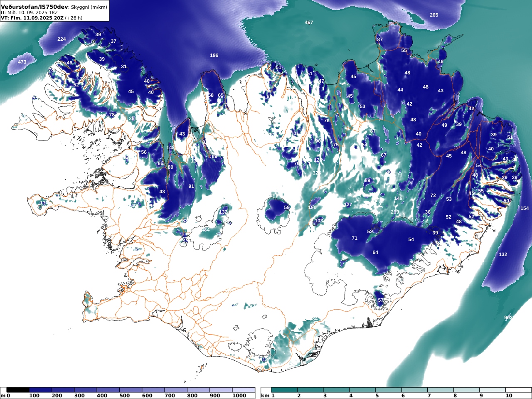Viewport: 532px width, 399px height.
Task: Click the visibility value 71
Action: coord(355,238)
